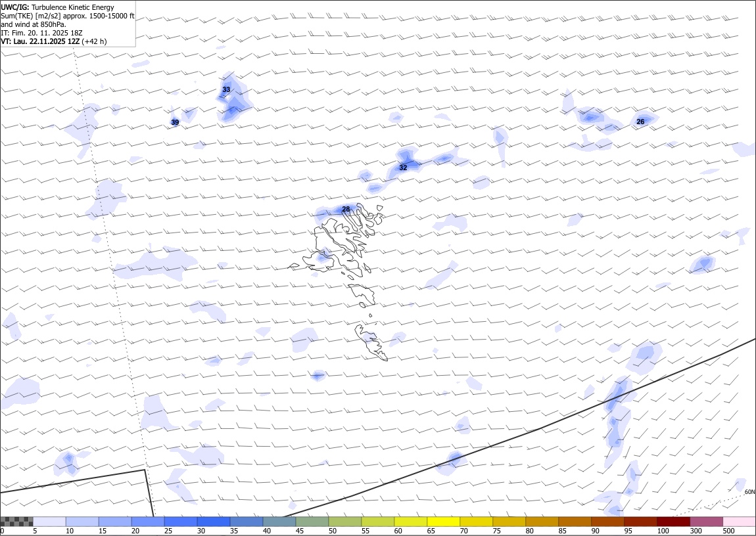Select the 75-80 legend color swatch
Image resolution: width=756 pixels, height=536 pixels.
pyautogui.click(x=509, y=522)
